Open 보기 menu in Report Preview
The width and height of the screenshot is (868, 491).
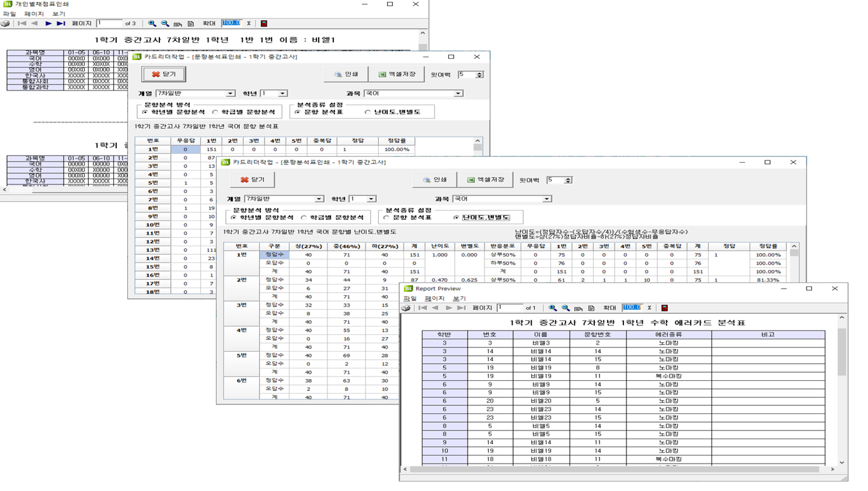[459, 298]
